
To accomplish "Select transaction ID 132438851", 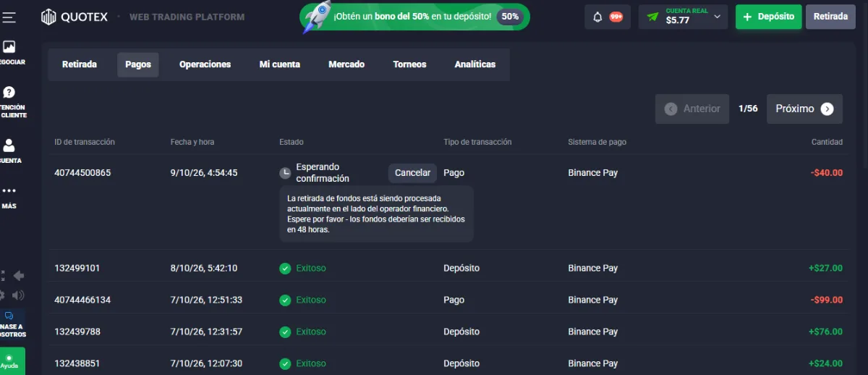I will coord(77,363).
